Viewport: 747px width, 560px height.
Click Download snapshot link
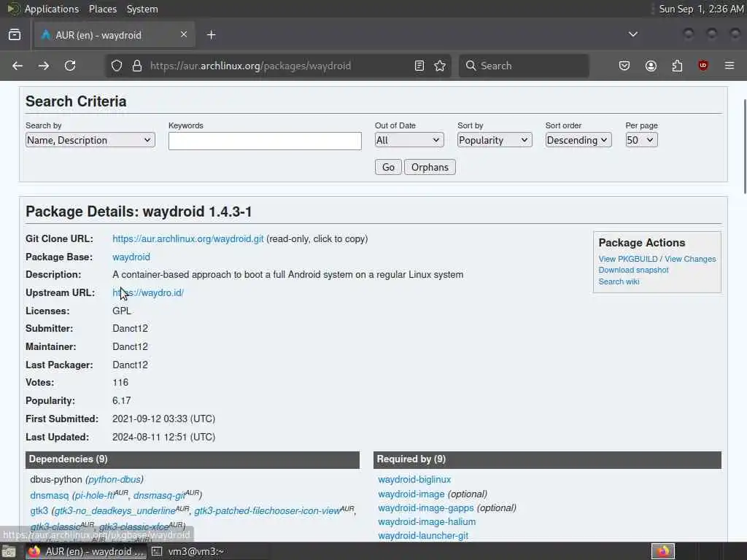point(634,270)
